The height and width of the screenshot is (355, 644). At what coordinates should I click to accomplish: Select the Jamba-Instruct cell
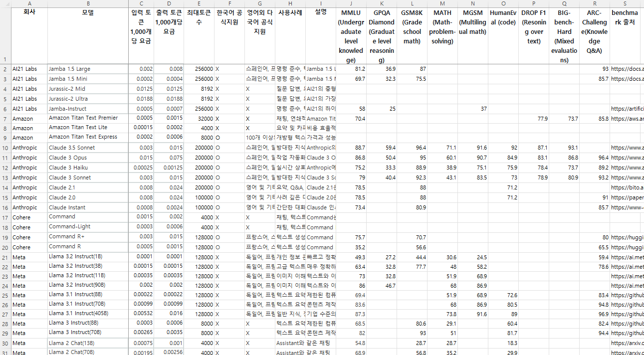click(88, 109)
